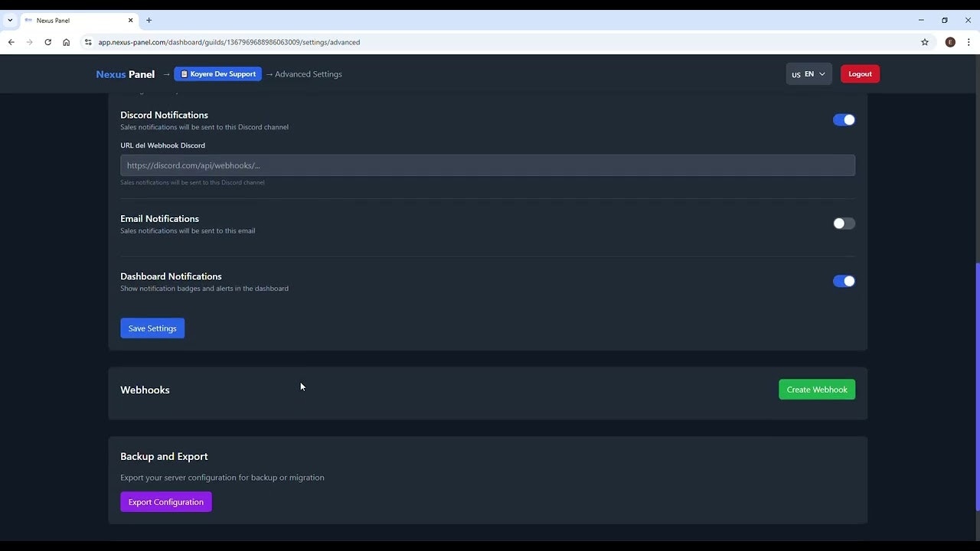Click the Advanced Settings breadcrumb
The height and width of the screenshot is (551, 980).
click(x=310, y=73)
